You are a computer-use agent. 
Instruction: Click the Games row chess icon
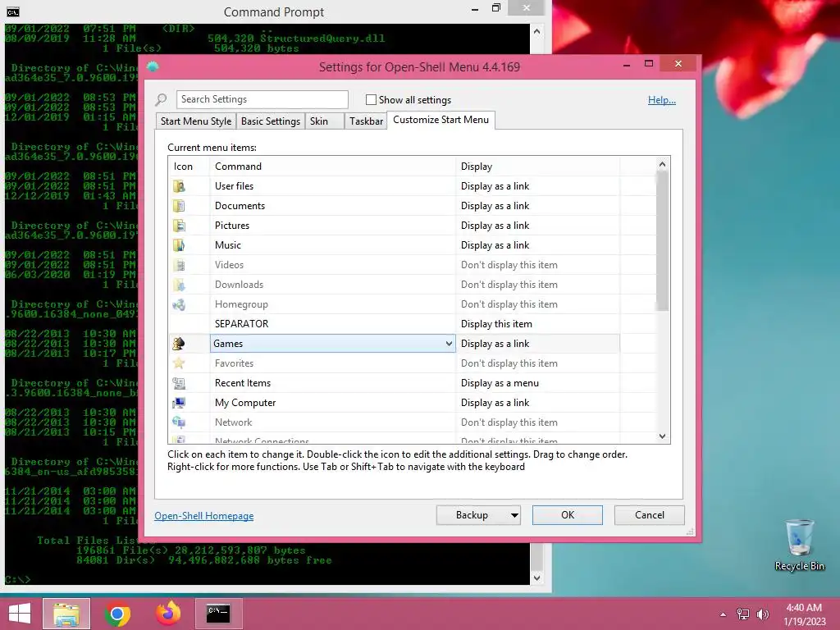(179, 344)
